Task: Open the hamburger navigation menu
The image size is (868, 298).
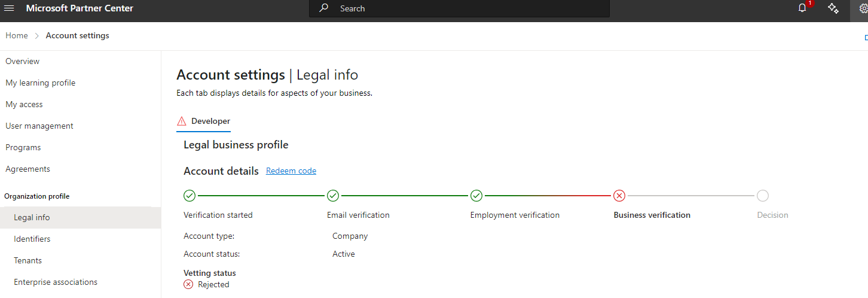Action: click(x=9, y=8)
